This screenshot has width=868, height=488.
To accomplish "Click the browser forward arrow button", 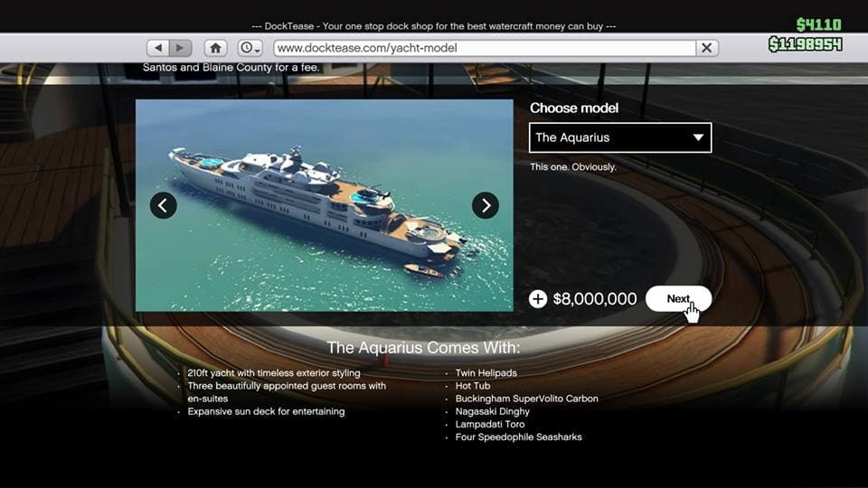I will pos(180,48).
